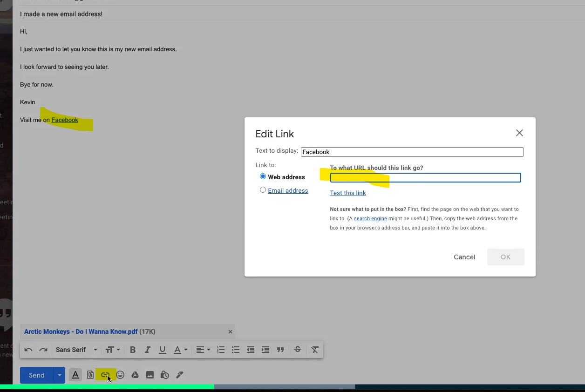
Task: Insert a photo into the email
Action: point(150,375)
